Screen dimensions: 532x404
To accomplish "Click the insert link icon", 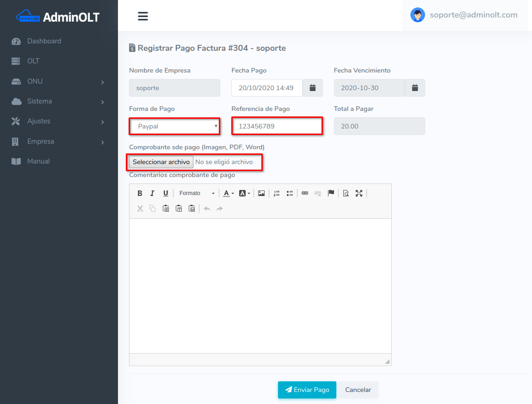I will point(305,193).
